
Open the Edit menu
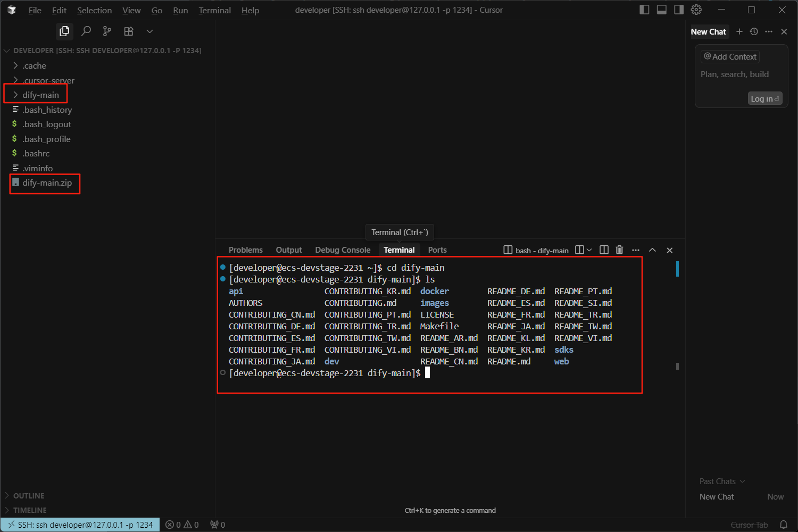click(59, 10)
